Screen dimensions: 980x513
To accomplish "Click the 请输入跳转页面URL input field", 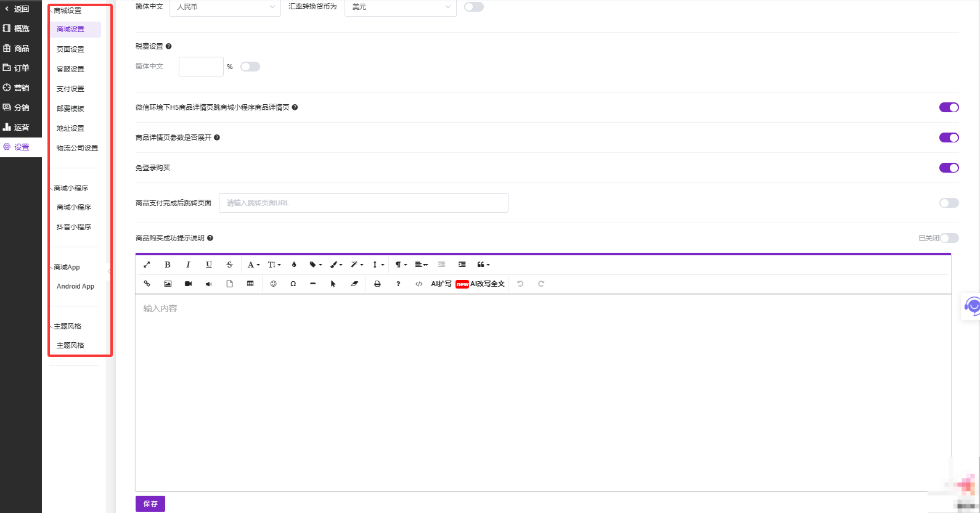I will pos(364,203).
